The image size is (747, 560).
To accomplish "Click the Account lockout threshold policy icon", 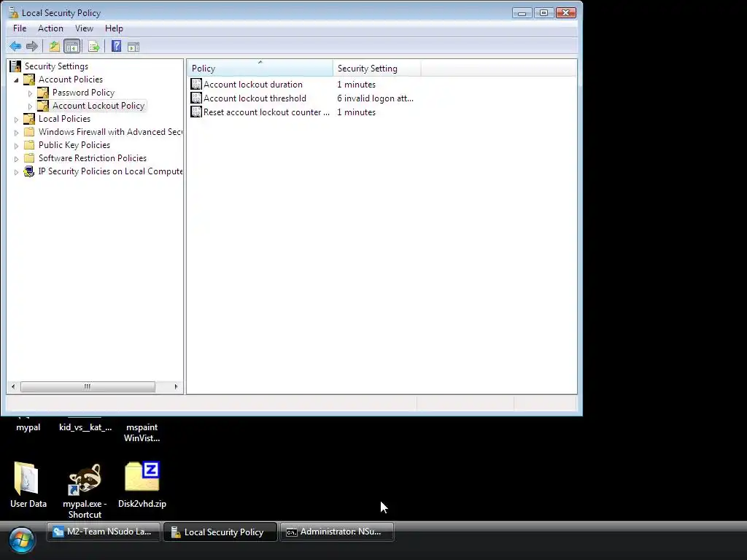I will click(x=196, y=98).
